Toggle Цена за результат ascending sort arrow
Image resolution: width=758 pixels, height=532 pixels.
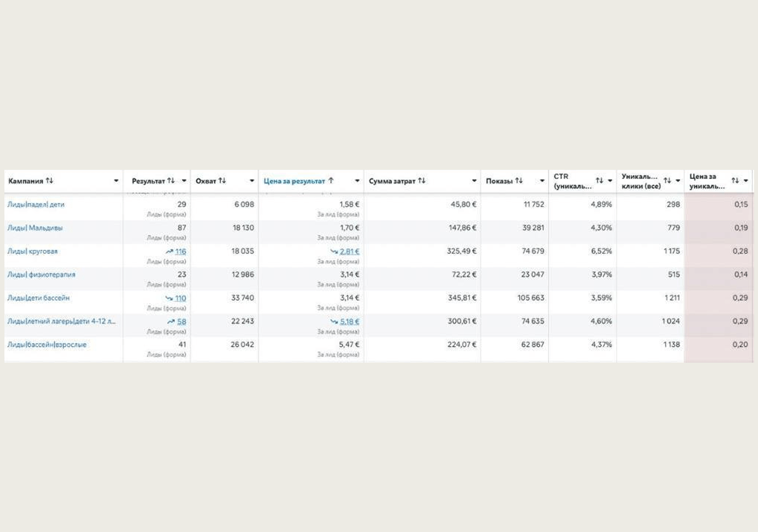[x=331, y=181]
